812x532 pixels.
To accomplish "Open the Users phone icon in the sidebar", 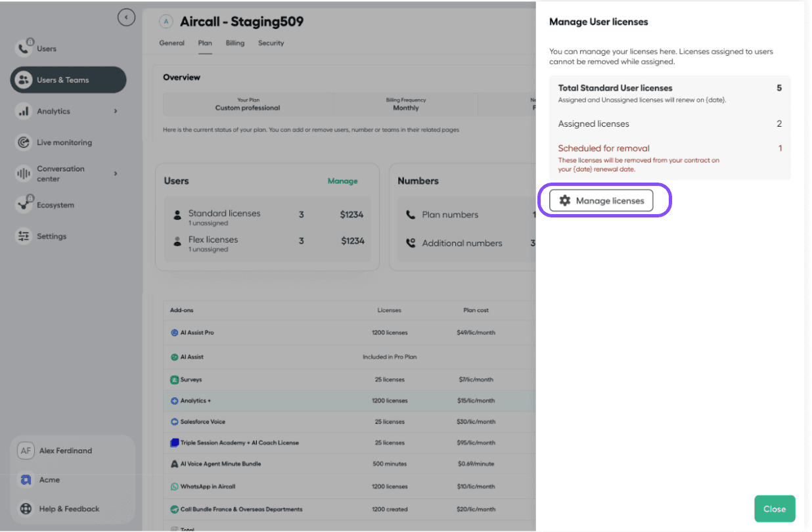I will coord(24,49).
